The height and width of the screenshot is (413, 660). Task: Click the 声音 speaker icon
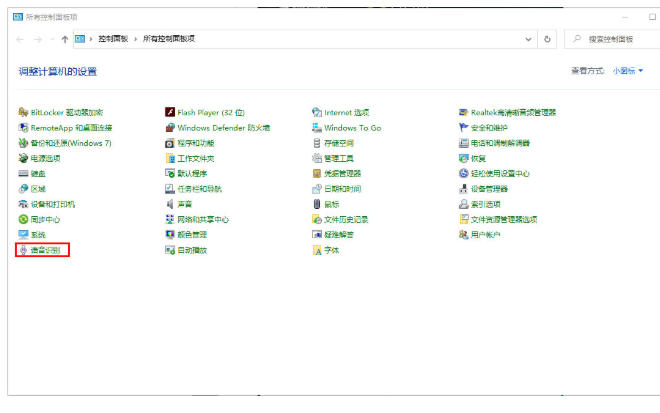click(x=170, y=204)
